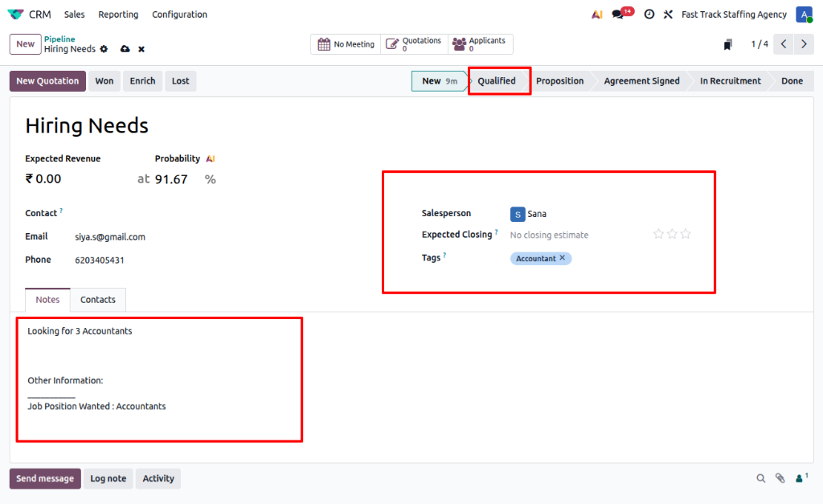Mark the lead as Won
823x504 pixels.
pos(104,80)
